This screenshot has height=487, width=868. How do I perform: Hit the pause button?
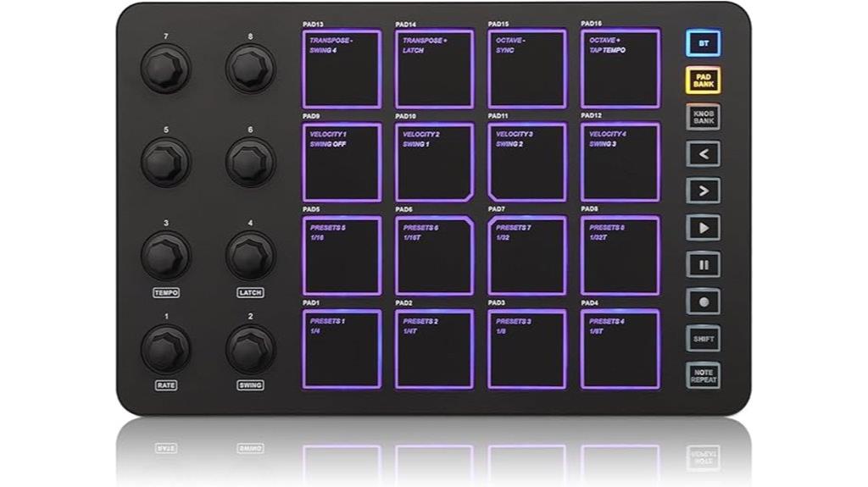click(x=703, y=265)
